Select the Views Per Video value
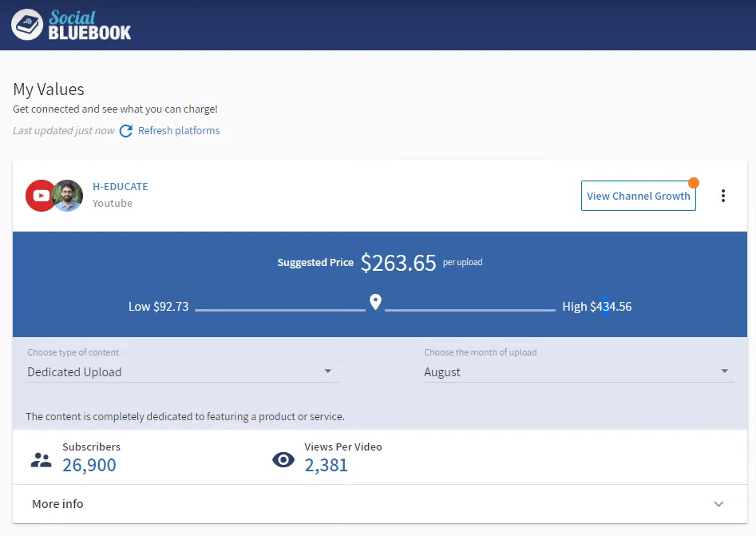 point(326,465)
